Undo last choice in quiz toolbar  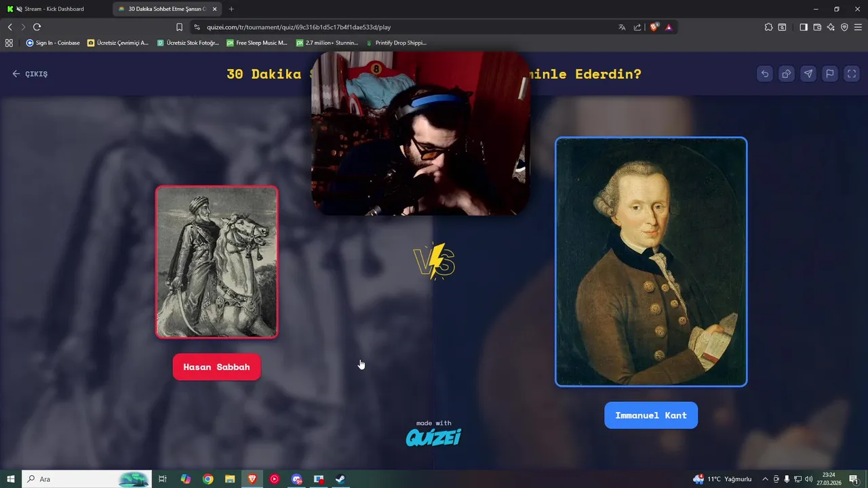765,74
